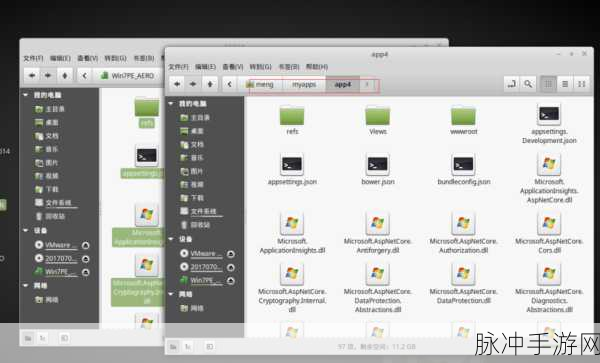Show tree view in app4 status bar
Viewport: 600px width, 363px height.
[x=188, y=347]
